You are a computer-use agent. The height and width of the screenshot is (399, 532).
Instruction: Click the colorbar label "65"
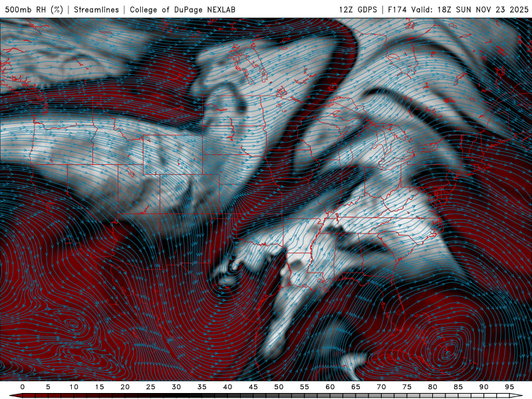(356, 387)
